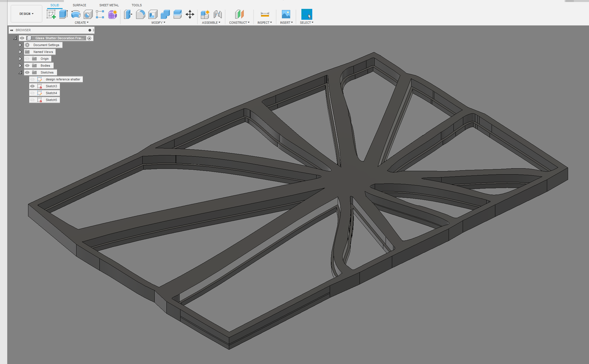Expand the Bodies folder
Viewport: 589px width, 364px height.
(20, 65)
